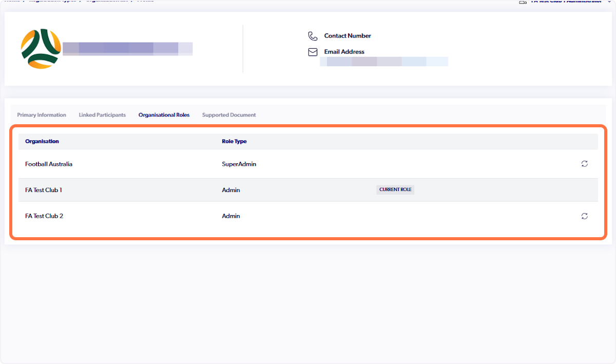
Task: Select the Organisational Roles tab
Action: pyautogui.click(x=164, y=115)
